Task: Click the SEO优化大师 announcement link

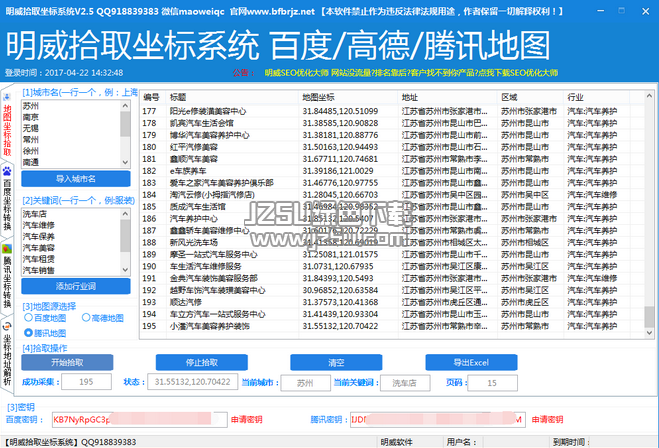Action: tap(411, 73)
